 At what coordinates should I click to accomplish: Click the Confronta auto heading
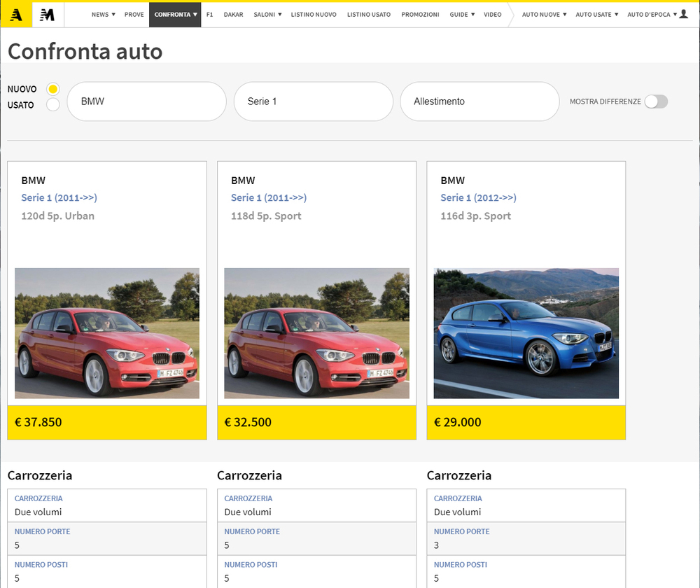click(85, 51)
